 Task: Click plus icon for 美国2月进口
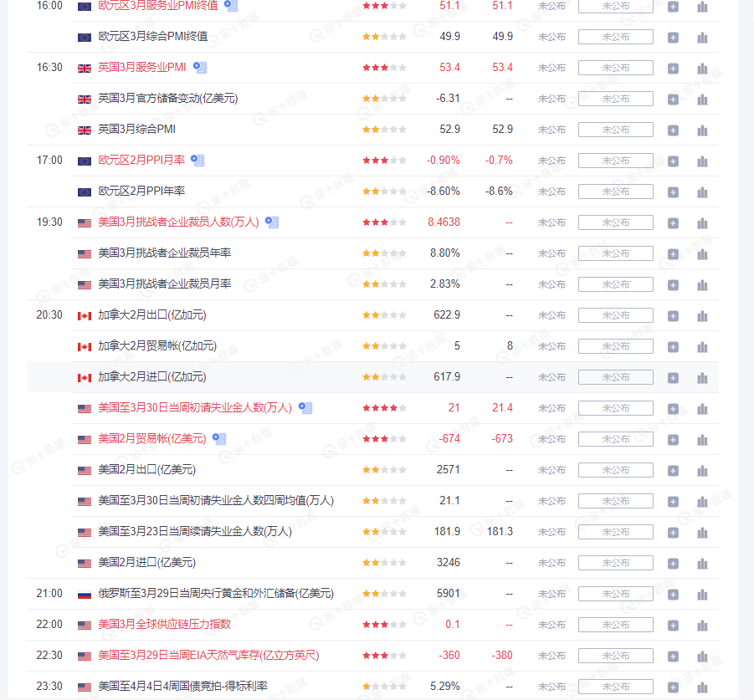tap(673, 563)
